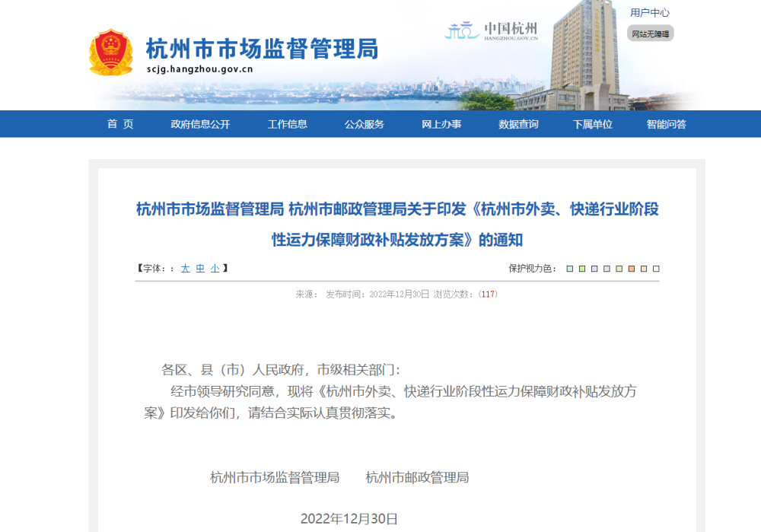Select 下属单位 from the navigation bar
The image size is (761, 532).
coord(593,124)
